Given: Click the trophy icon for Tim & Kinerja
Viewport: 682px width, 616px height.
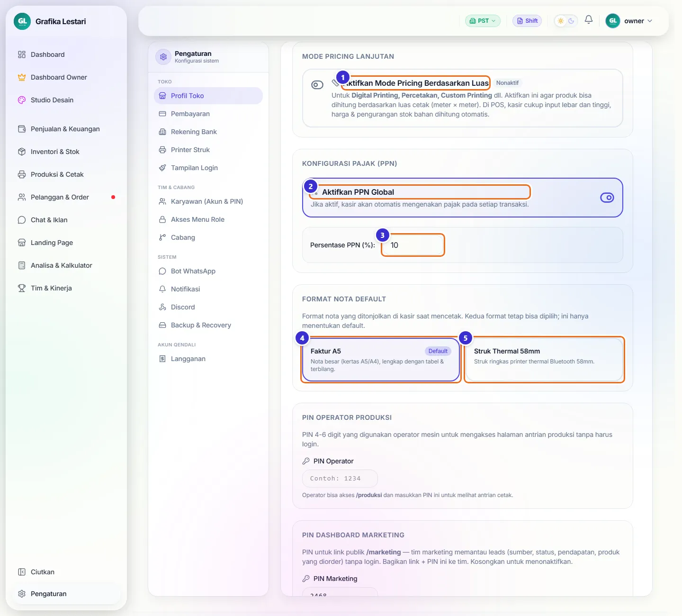Looking at the screenshot, I should [x=22, y=288].
